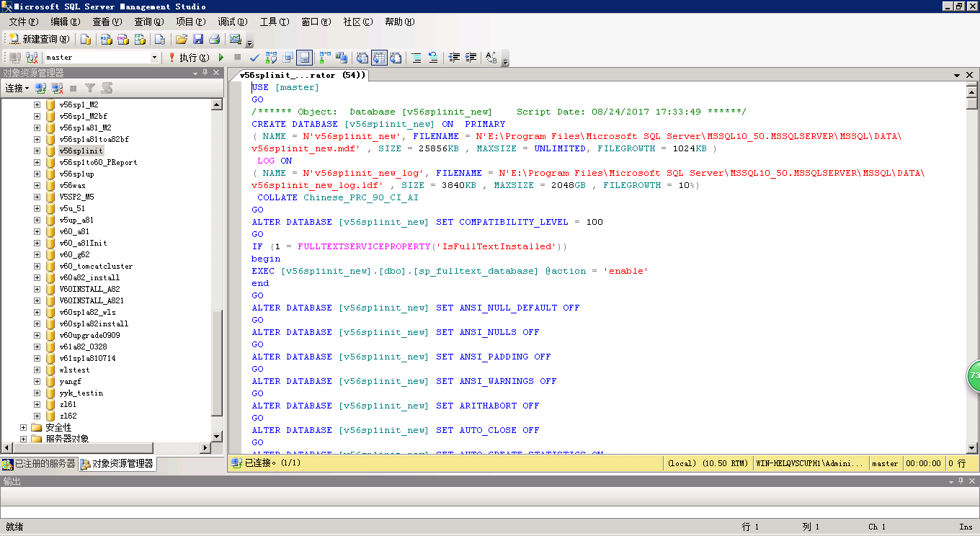980x536 pixels.
Task: Click the Parse query checkmark icon
Action: (x=254, y=58)
